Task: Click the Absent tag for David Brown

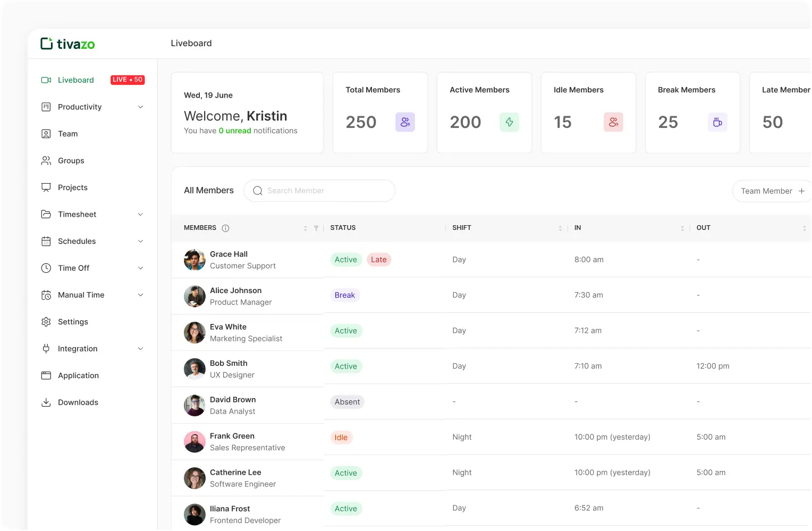Action: click(348, 402)
